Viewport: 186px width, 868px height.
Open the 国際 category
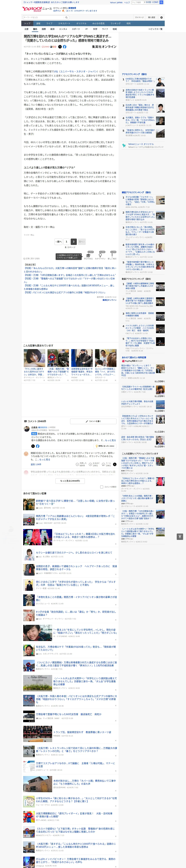pyautogui.click(x=44, y=29)
